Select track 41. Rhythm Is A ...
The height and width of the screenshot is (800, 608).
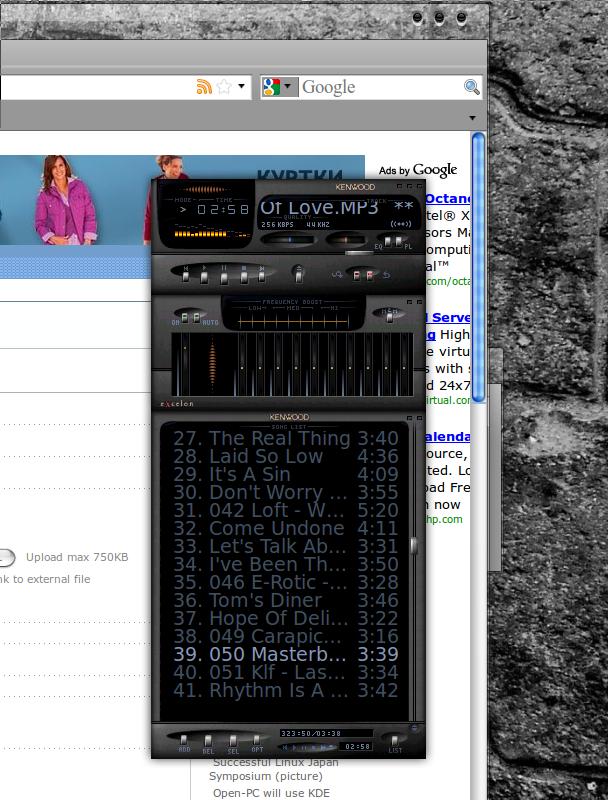coord(286,690)
